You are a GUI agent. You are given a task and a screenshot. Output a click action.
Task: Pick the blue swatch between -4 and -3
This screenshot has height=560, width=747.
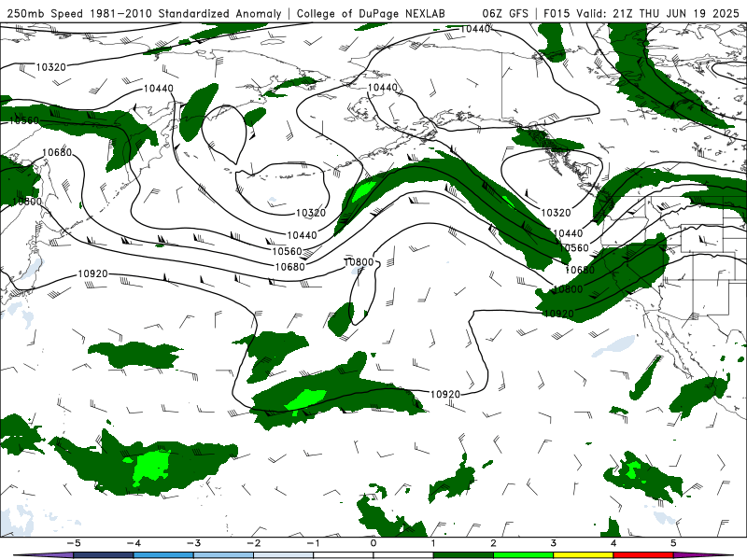[x=163, y=555]
